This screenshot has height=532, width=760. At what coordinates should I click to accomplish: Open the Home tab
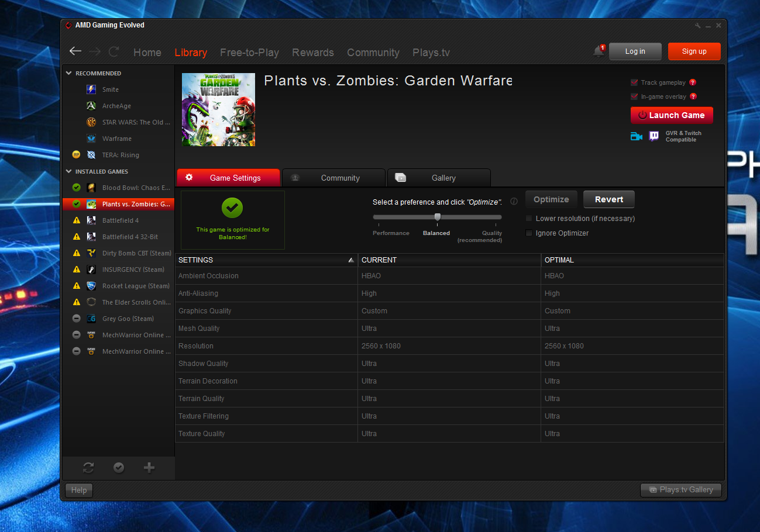click(x=147, y=52)
